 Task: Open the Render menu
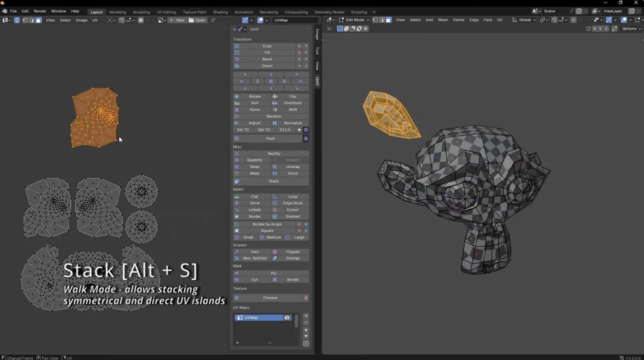(40, 11)
